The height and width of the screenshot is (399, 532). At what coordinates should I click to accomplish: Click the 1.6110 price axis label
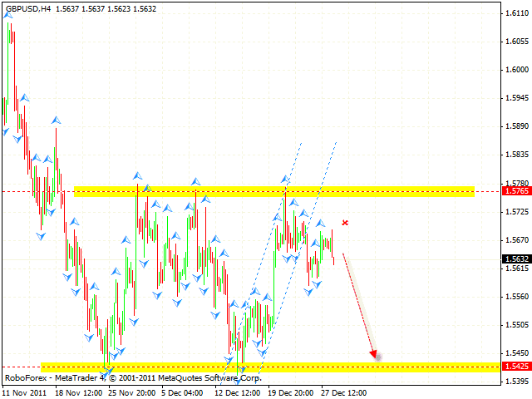tap(517, 13)
